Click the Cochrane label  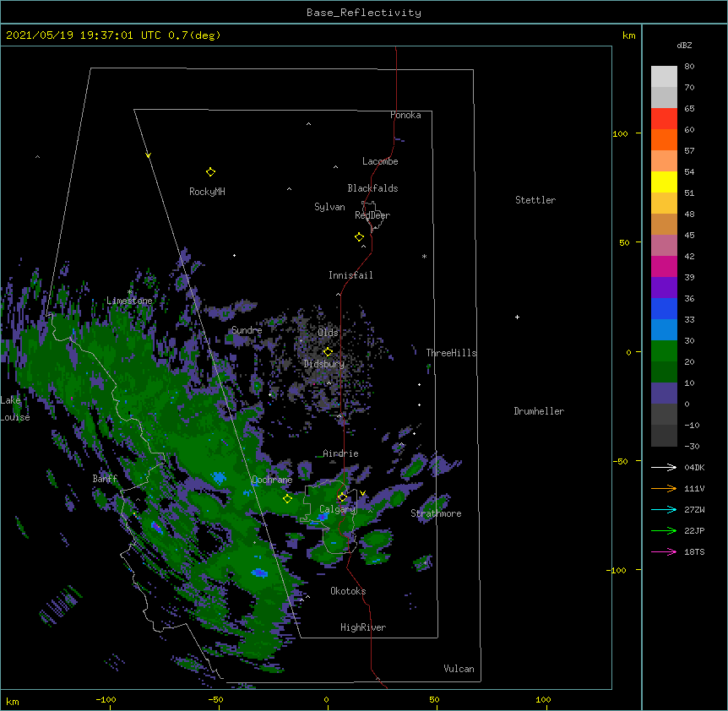click(272, 480)
